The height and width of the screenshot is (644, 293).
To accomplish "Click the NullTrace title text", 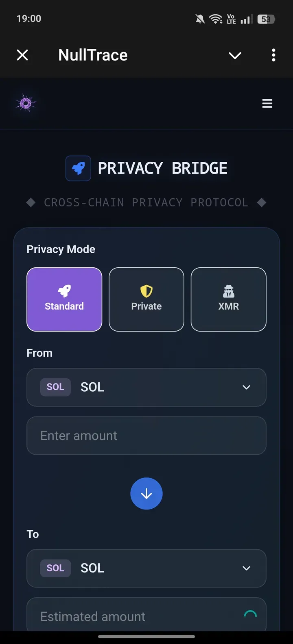I will pos(93,55).
